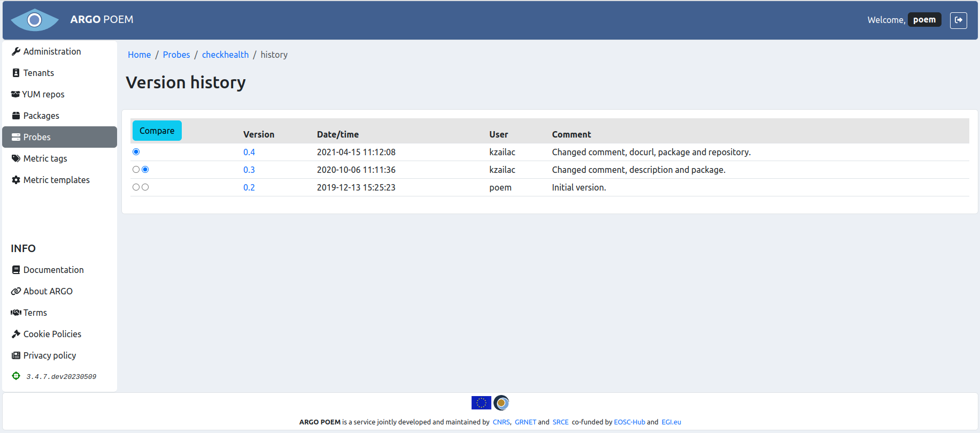Click user 'poem' in the 0.2 row
Viewport: 980px width, 433px height.
point(500,187)
